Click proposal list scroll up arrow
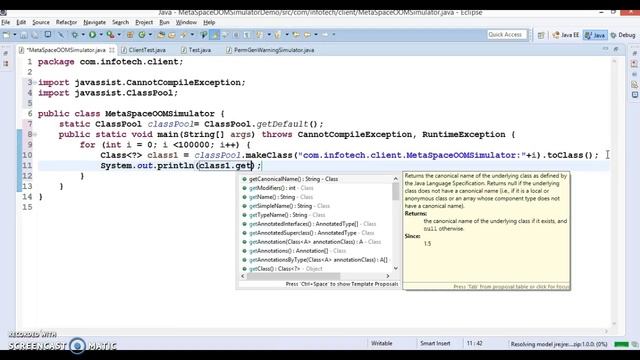Viewport: 640px width, 360px height. (x=396, y=179)
